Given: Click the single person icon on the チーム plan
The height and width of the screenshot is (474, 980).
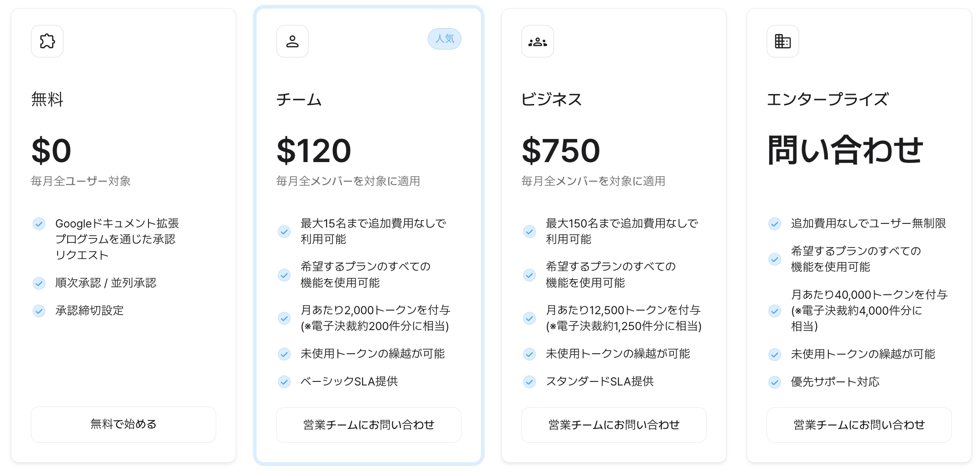Looking at the screenshot, I should tap(292, 41).
